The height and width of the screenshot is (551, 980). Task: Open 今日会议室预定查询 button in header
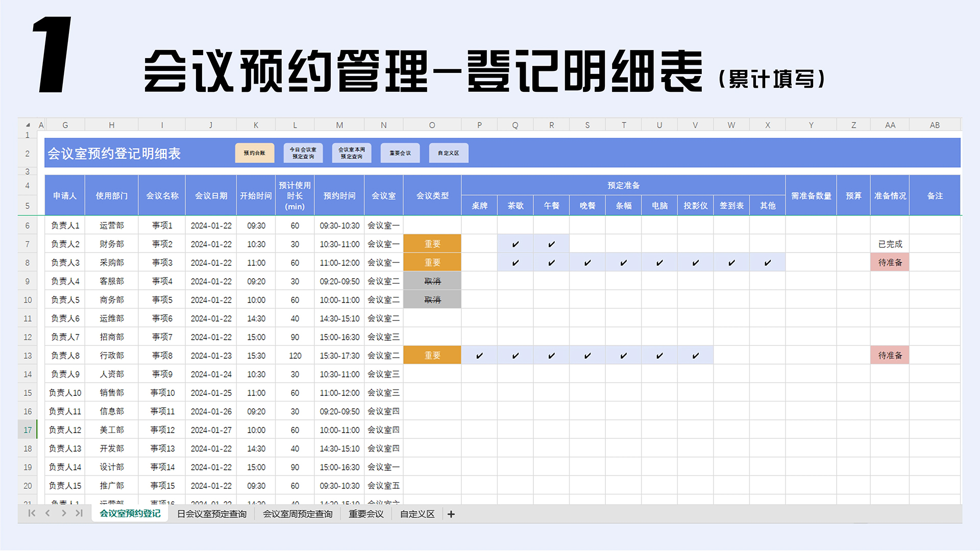click(303, 153)
